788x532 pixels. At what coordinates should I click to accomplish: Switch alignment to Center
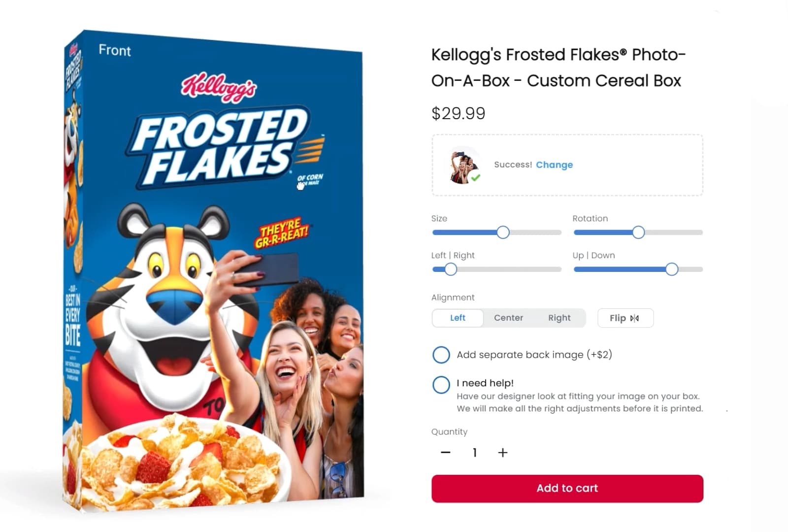[x=508, y=318]
